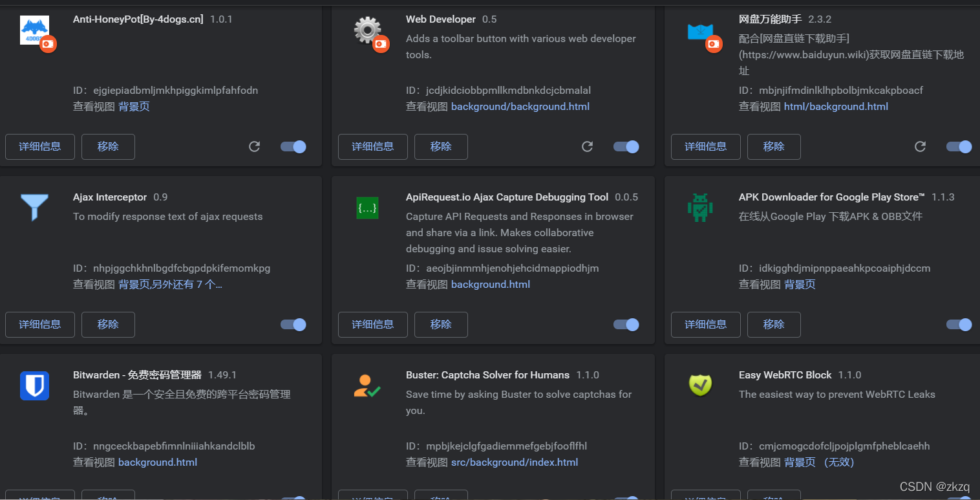Image resolution: width=980 pixels, height=500 pixels.
Task: Click 'Buster: Captcha Solver for Humans' title
Action: click(x=487, y=375)
